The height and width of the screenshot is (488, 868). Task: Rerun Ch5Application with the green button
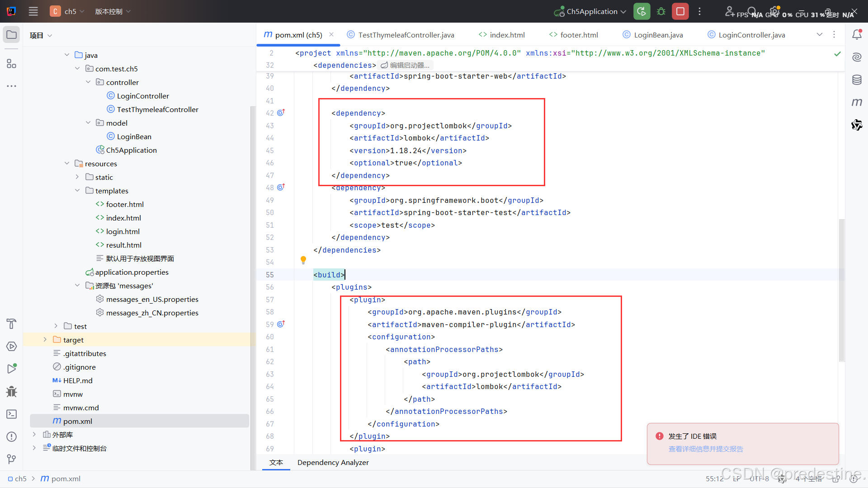pyautogui.click(x=642, y=11)
